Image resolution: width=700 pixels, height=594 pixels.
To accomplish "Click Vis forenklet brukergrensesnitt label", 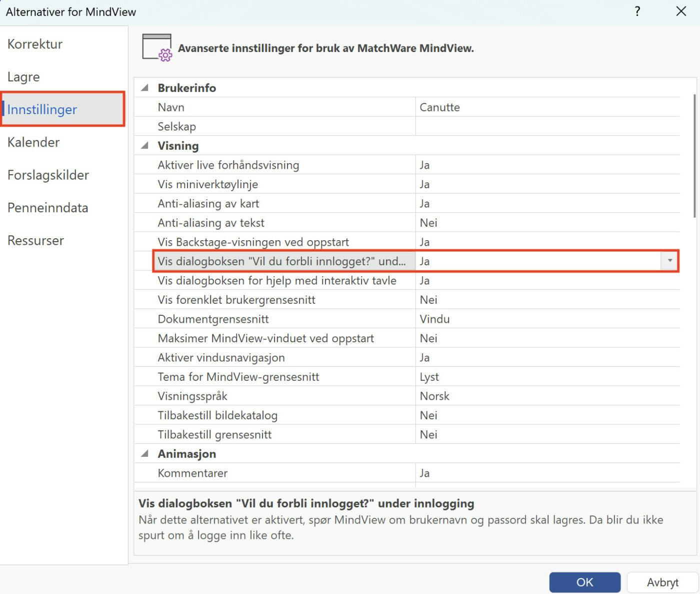I will tap(236, 300).
